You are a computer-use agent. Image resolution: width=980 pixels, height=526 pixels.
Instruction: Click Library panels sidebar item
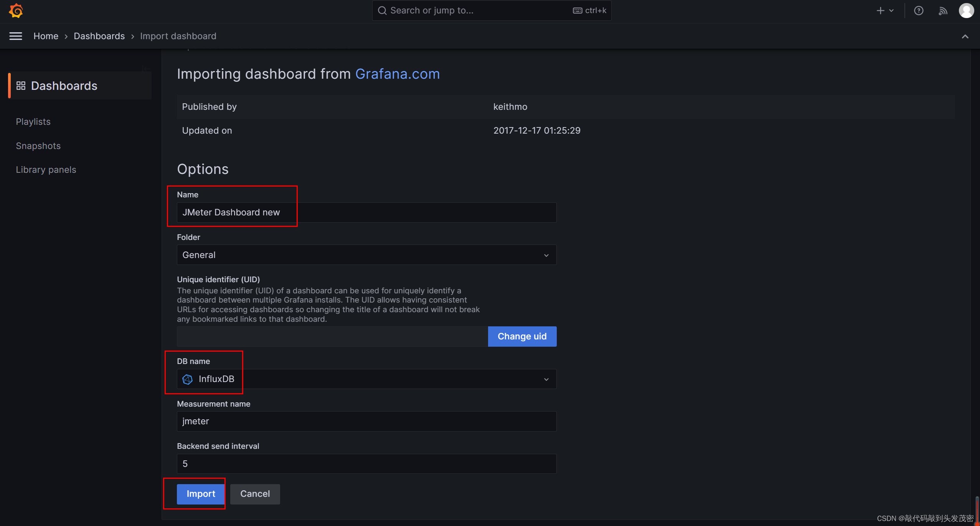point(45,169)
